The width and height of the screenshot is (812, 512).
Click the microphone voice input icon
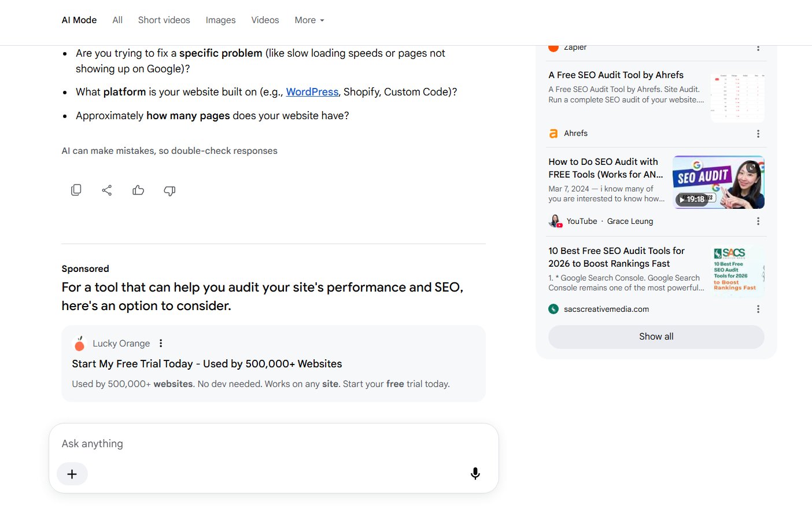(x=475, y=474)
